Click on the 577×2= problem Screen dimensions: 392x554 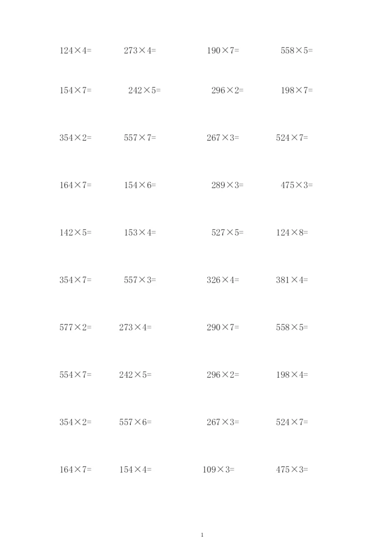tap(75, 327)
